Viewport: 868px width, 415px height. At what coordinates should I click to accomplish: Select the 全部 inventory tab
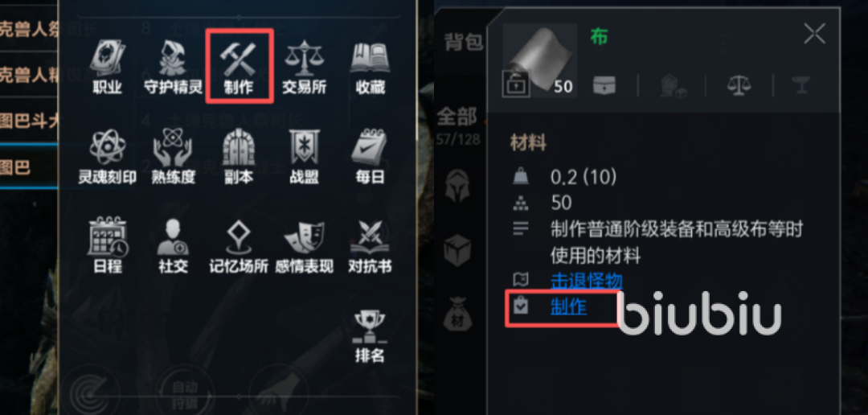[x=457, y=117]
